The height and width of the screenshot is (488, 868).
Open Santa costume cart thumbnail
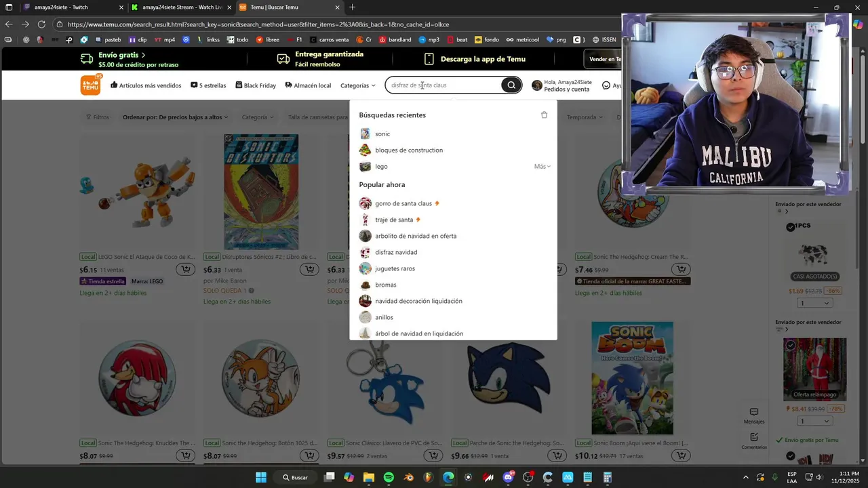click(x=814, y=369)
